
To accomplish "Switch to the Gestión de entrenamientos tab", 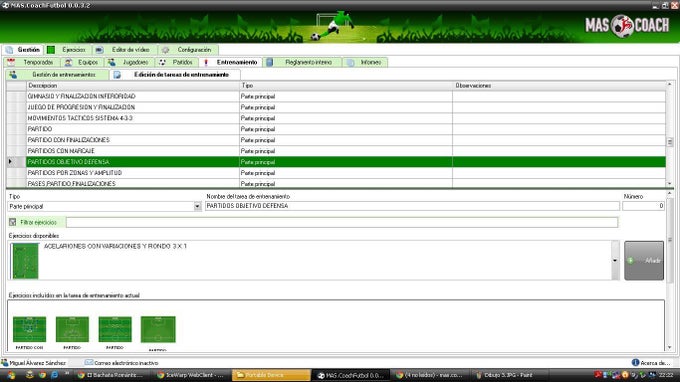I will (58, 75).
